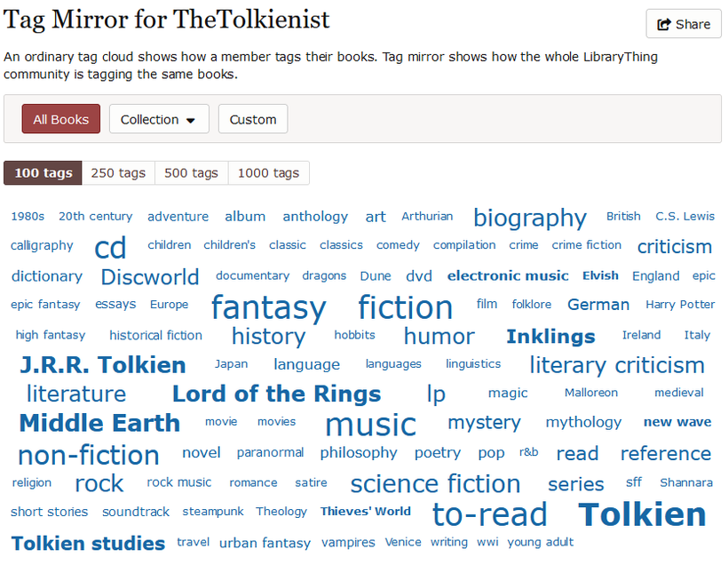Screen dimensions: 728x565
Task: Open the science fiction tag
Action: coord(435,483)
